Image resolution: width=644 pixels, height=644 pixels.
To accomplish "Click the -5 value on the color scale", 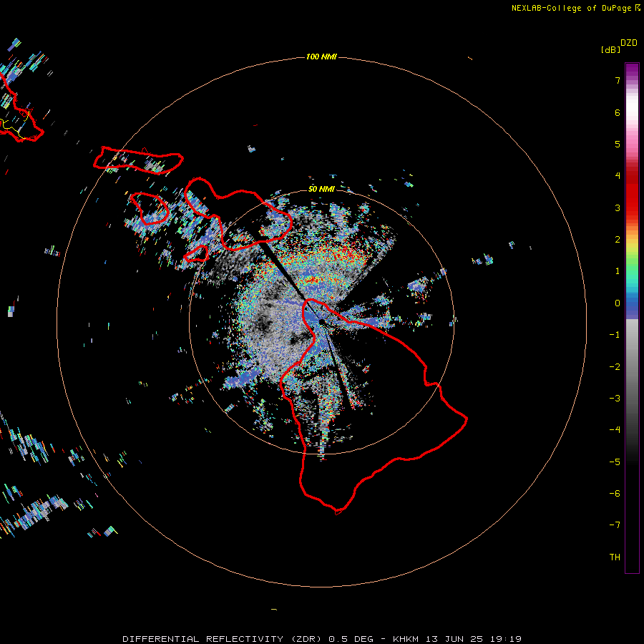I will coord(615,462).
